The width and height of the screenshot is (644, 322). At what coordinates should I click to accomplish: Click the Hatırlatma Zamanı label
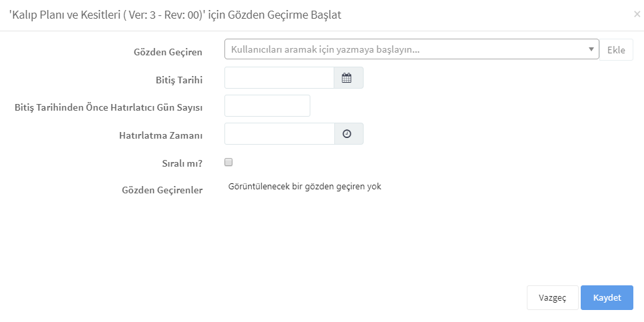[161, 135]
